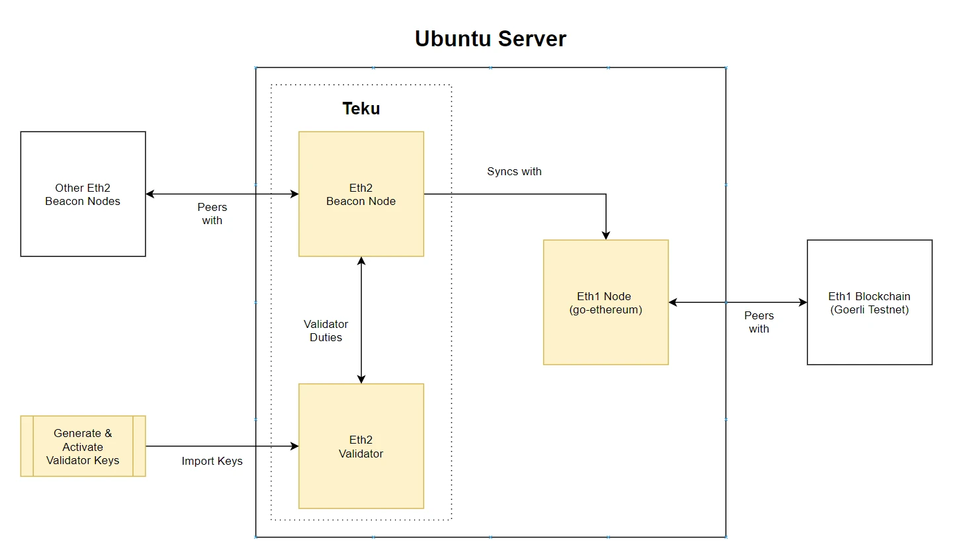
Task: Select the Eth1 Blockchain (Goerli Testnet) box
Action: pos(869,302)
